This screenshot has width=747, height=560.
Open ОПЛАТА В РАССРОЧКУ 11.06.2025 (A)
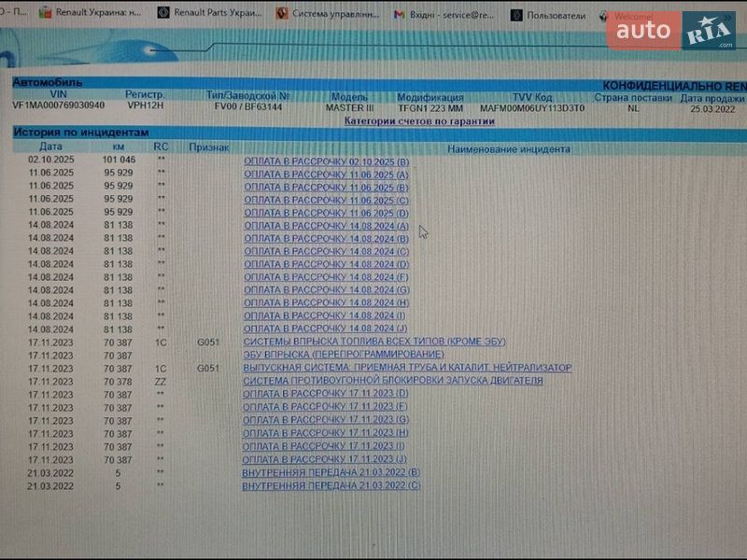click(x=326, y=175)
